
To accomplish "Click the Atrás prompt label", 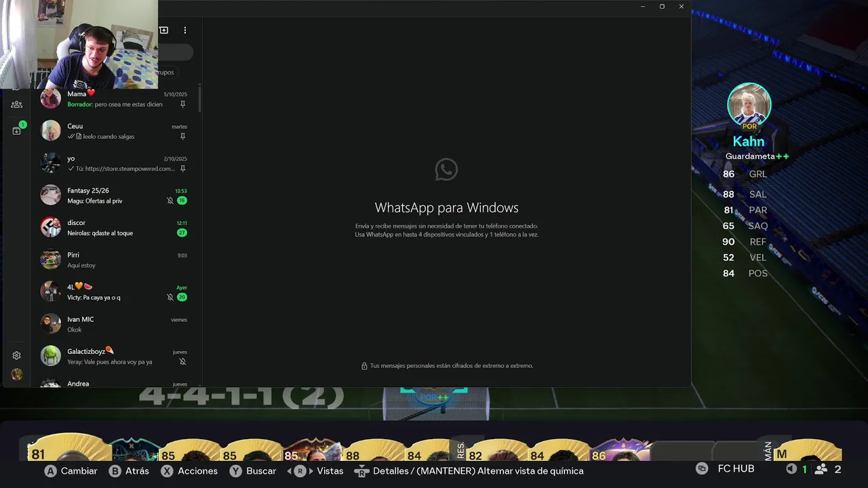I will tap(137, 470).
